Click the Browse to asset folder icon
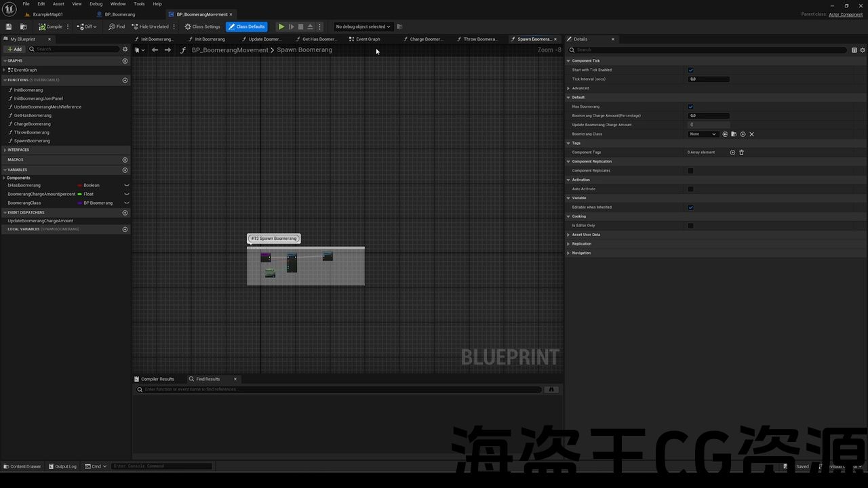868x488 pixels. [x=734, y=134]
